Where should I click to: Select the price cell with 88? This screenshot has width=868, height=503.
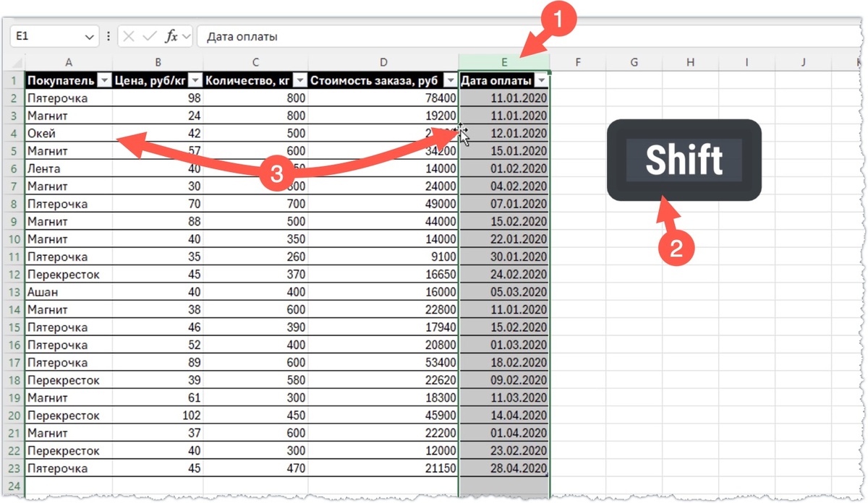pyautogui.click(x=158, y=222)
